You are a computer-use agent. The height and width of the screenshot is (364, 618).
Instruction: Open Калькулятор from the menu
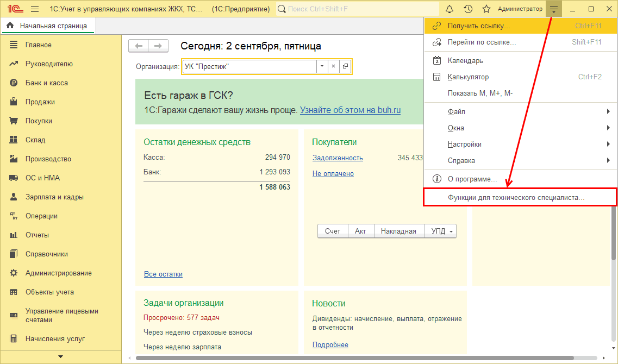pyautogui.click(x=521, y=77)
